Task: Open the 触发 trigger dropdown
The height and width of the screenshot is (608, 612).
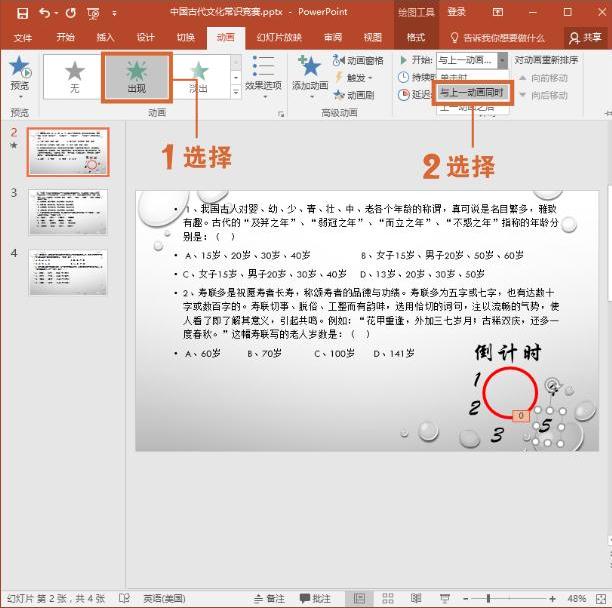Action: pos(353,78)
